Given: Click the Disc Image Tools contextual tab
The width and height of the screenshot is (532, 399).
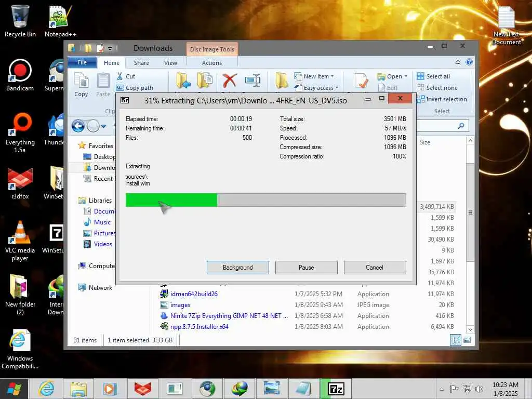Looking at the screenshot, I should click(x=212, y=49).
